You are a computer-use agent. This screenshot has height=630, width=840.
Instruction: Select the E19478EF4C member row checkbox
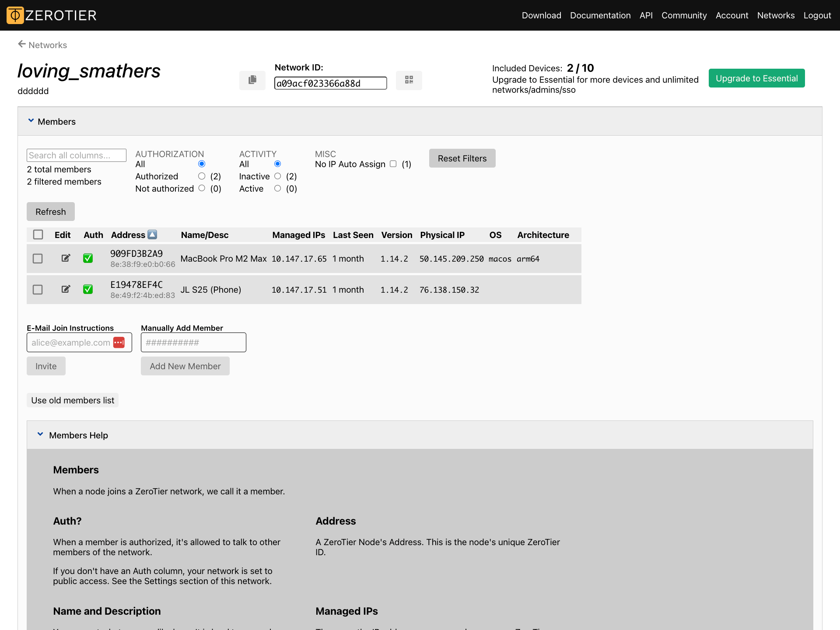click(38, 290)
